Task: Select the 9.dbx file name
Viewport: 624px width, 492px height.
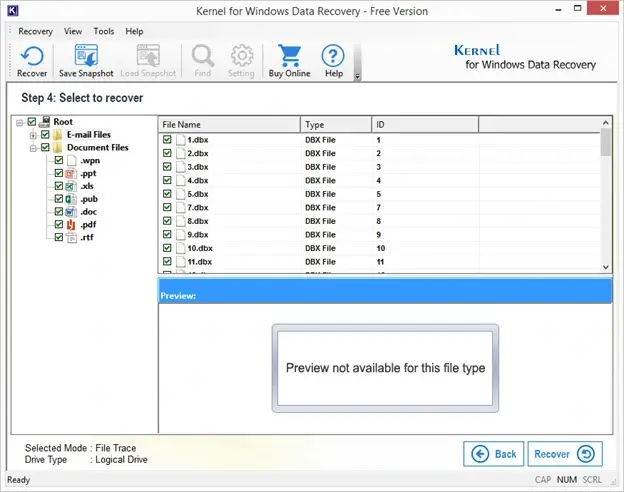Action: pos(198,234)
